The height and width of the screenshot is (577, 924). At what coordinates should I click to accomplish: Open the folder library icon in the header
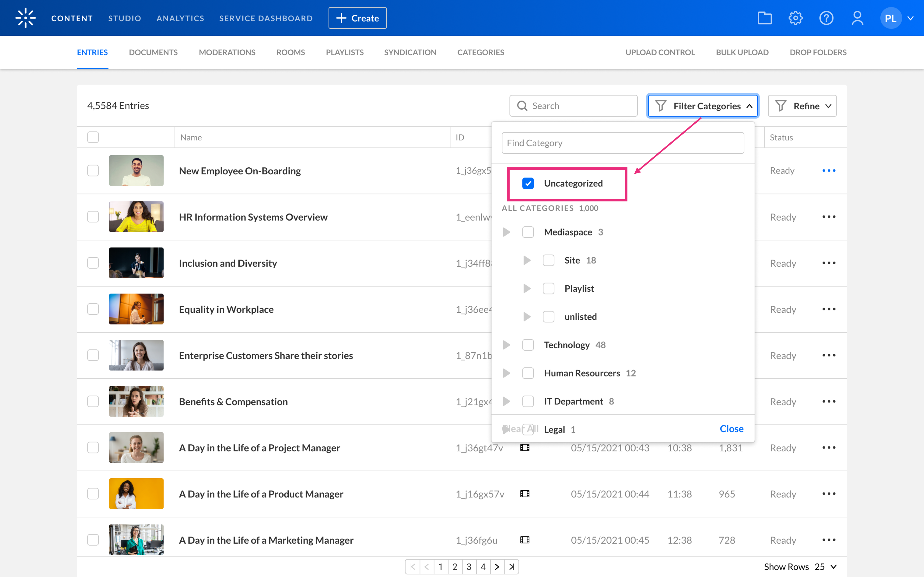(x=764, y=17)
